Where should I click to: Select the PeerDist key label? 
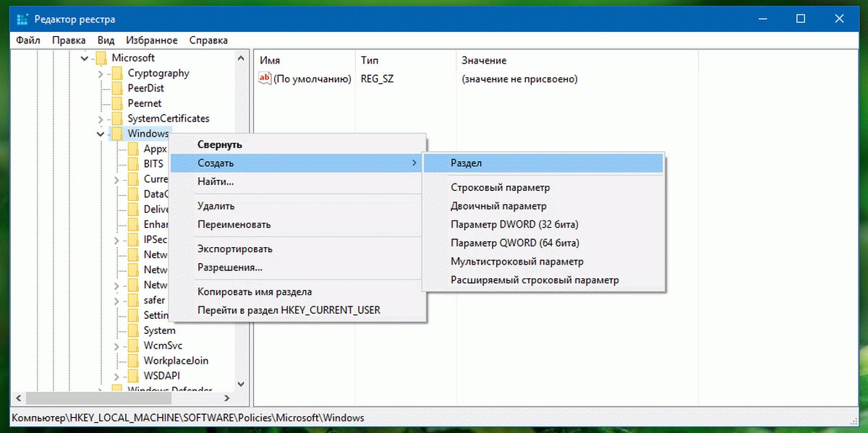146,88
